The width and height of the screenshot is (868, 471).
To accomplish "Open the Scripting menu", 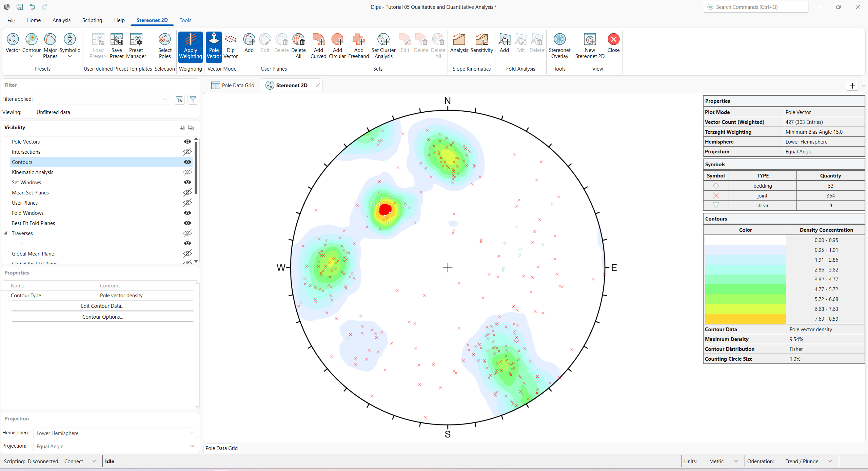I will [x=92, y=20].
